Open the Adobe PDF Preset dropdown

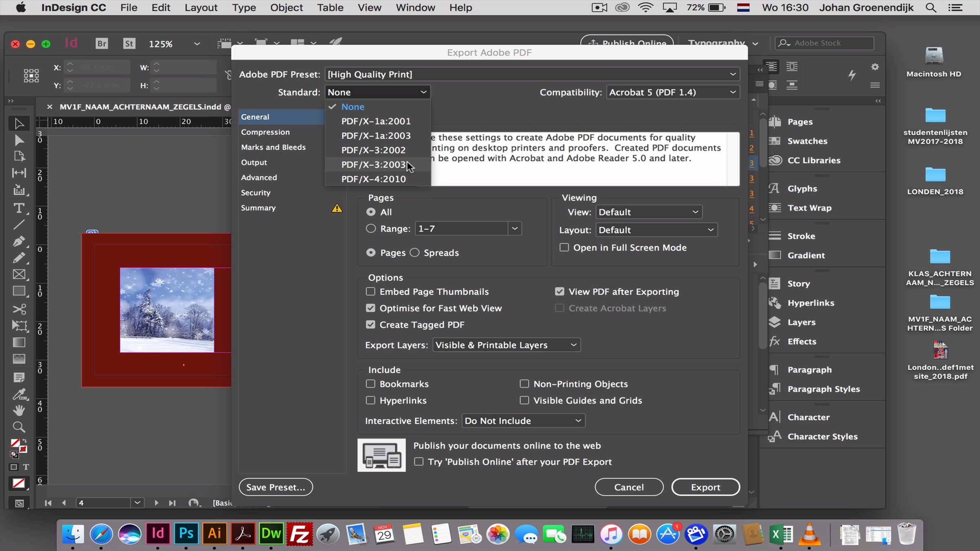(x=532, y=74)
